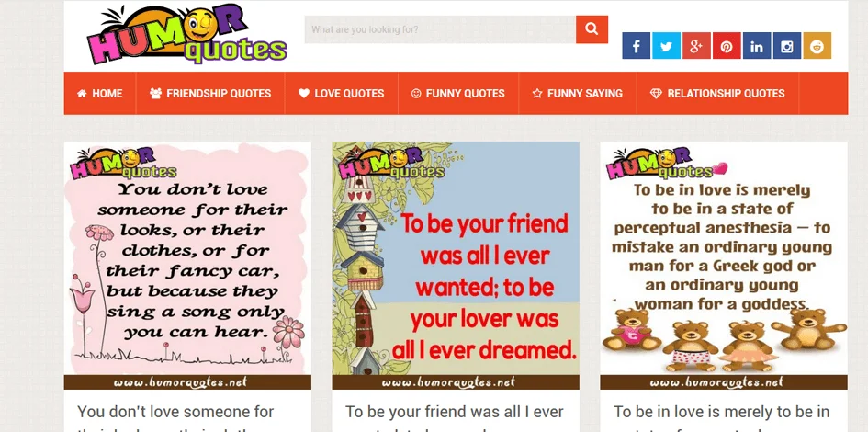This screenshot has width=868, height=432.
Task: Open the 'To be your friend' birdhouse image
Action: [x=456, y=266]
